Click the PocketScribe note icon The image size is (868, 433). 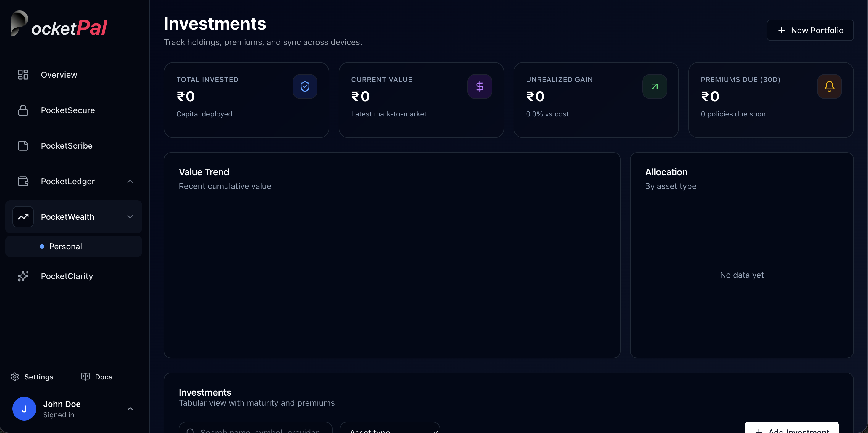[x=23, y=146]
